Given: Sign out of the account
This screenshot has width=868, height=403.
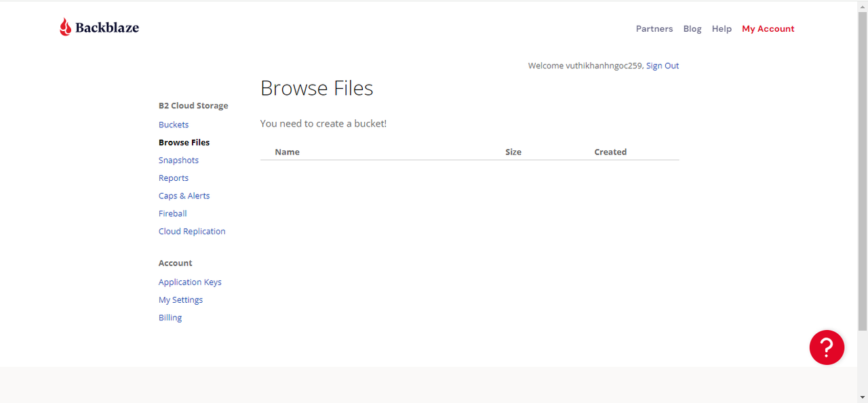Looking at the screenshot, I should coord(663,66).
